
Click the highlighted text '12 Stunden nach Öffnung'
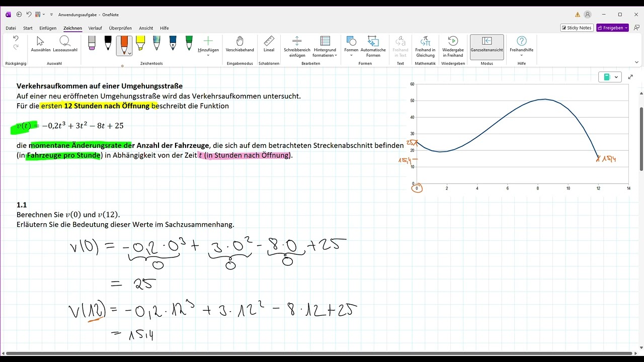tap(107, 106)
